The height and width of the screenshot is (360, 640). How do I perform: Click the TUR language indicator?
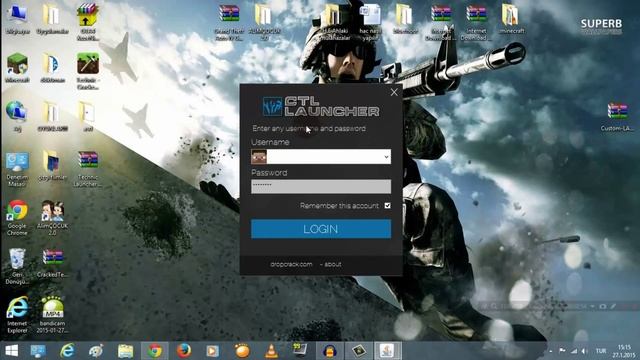click(601, 351)
